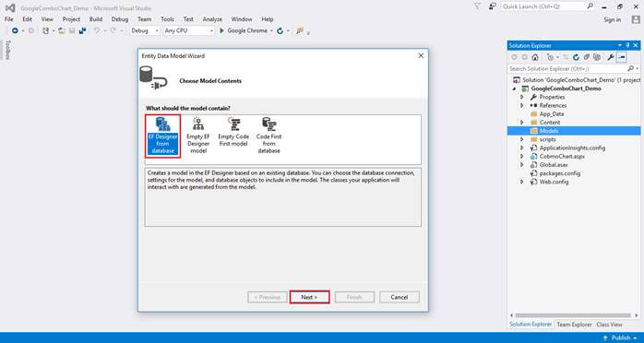
Task: Select the CobmoChart.aspx file
Action: (562, 157)
